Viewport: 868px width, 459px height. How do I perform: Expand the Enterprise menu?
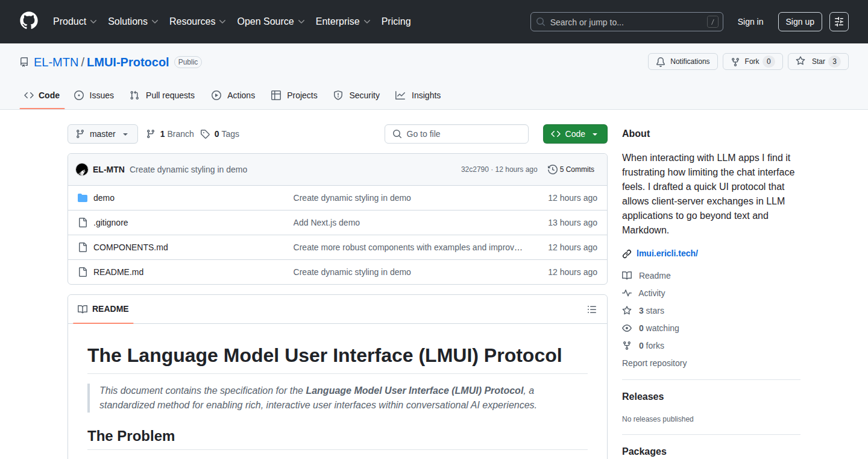[x=343, y=22]
